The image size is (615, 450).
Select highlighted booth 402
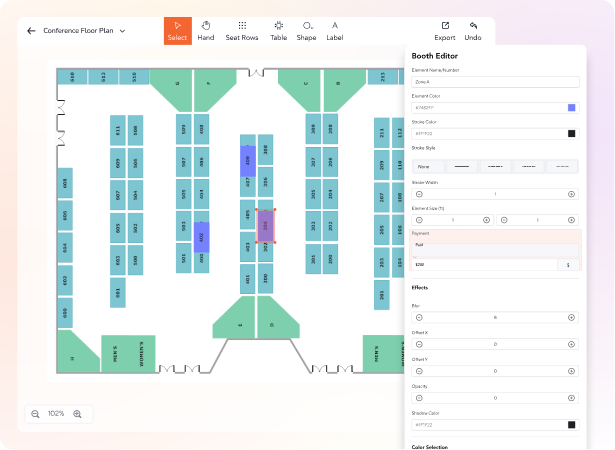point(202,237)
